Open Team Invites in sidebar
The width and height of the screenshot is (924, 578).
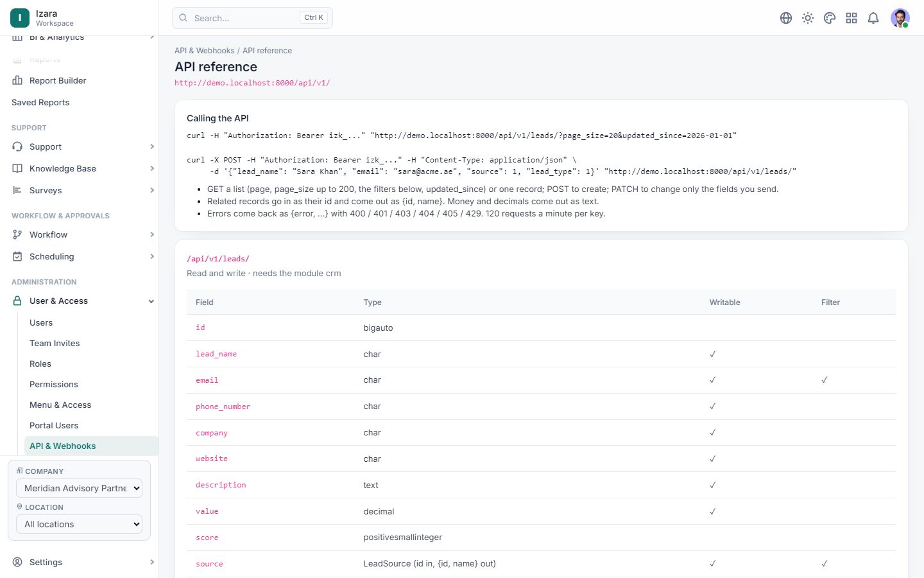click(x=55, y=343)
